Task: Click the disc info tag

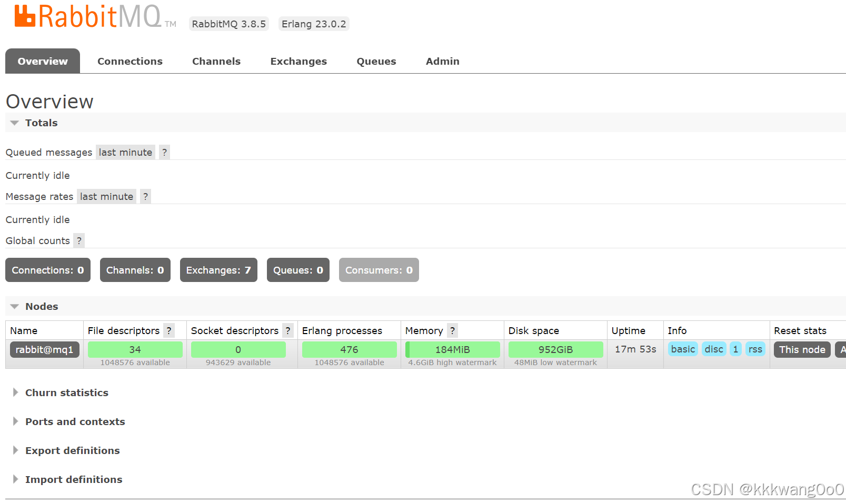Action: pos(714,349)
